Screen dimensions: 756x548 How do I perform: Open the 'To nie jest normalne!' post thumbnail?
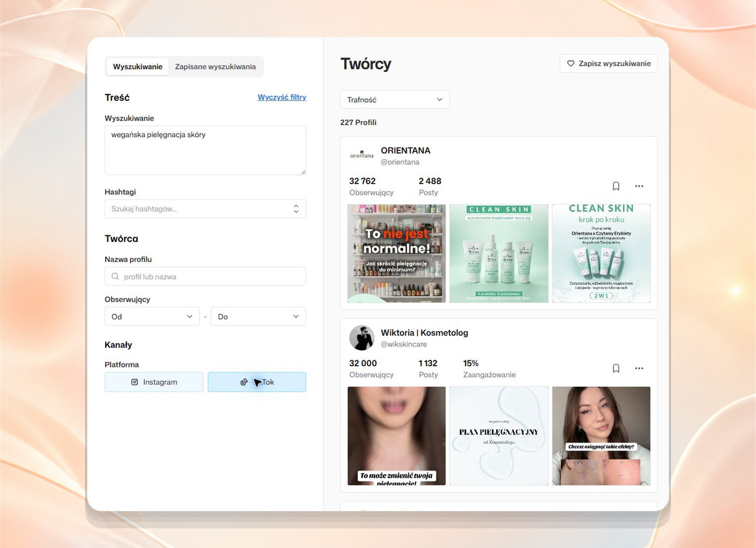[397, 253]
